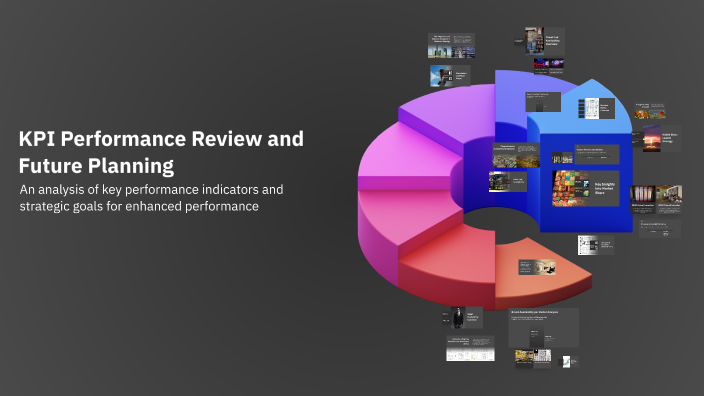Open the autumn orange photos slide
The height and width of the screenshot is (396, 704).
click(x=650, y=111)
